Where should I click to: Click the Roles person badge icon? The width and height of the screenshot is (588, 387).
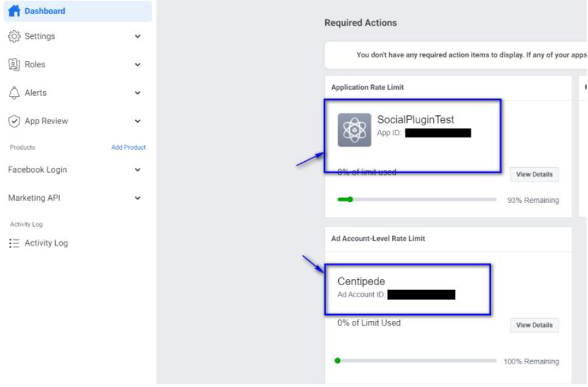click(x=14, y=65)
